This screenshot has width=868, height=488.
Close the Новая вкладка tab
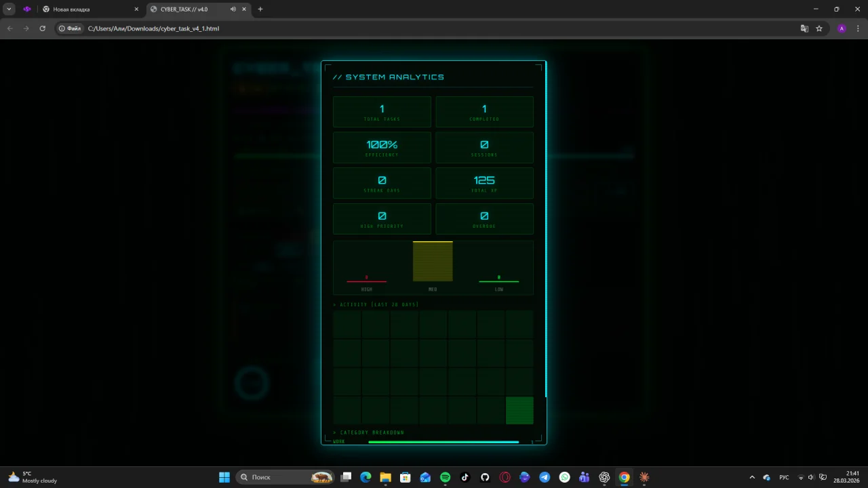click(136, 9)
